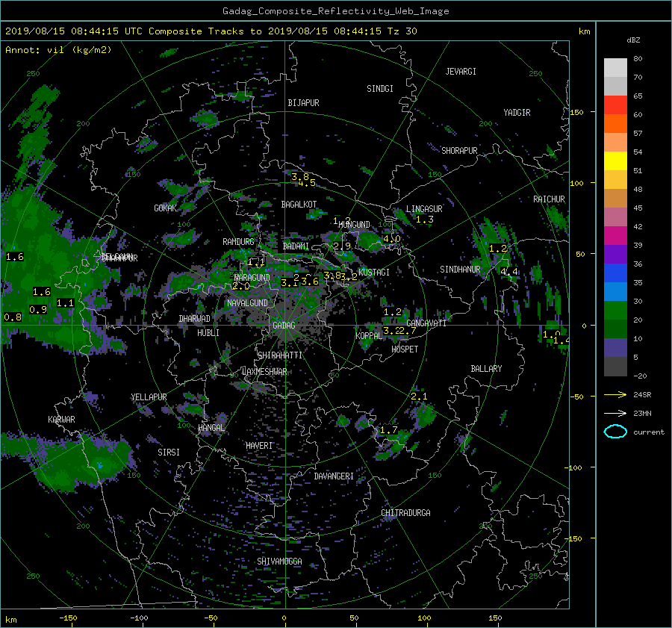The width and height of the screenshot is (672, 628).
Task: Click the 4.4 VIL value east of Sindhanur
Action: 509,272
